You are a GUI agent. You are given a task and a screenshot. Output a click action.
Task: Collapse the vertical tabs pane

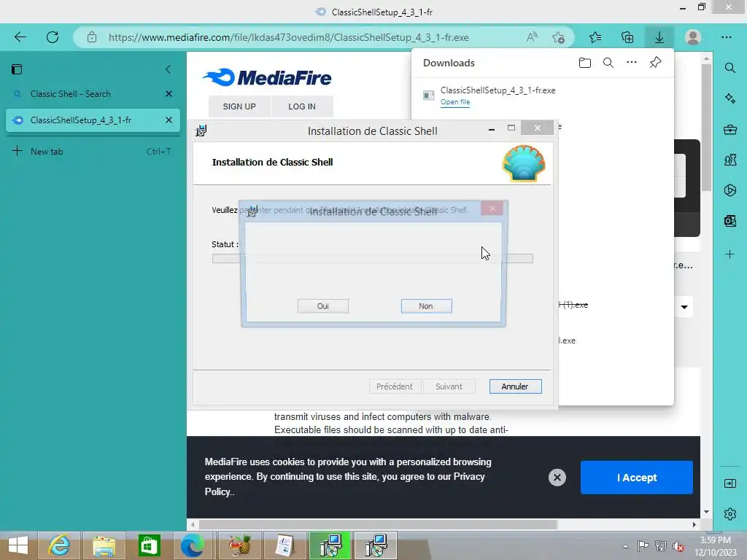click(x=169, y=69)
